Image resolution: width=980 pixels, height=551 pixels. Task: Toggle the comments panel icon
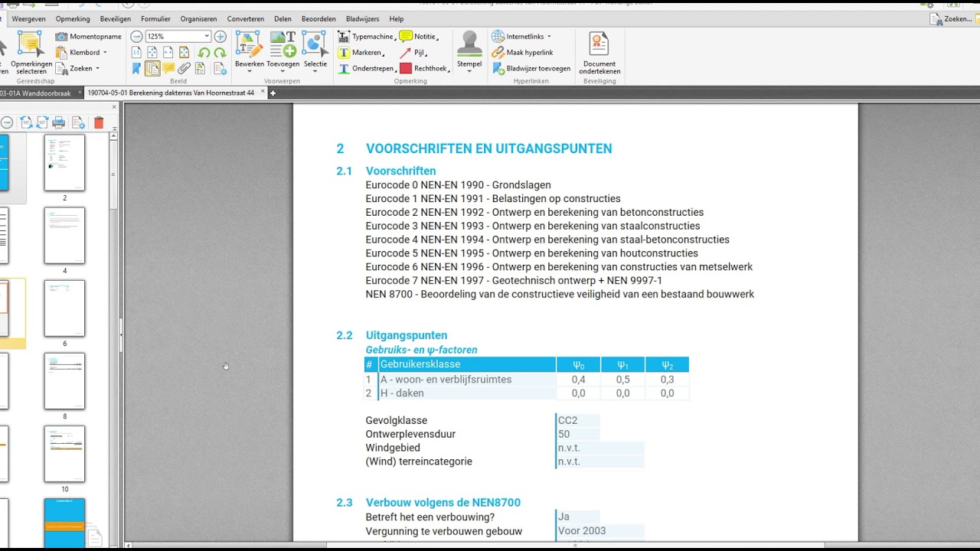click(x=168, y=69)
